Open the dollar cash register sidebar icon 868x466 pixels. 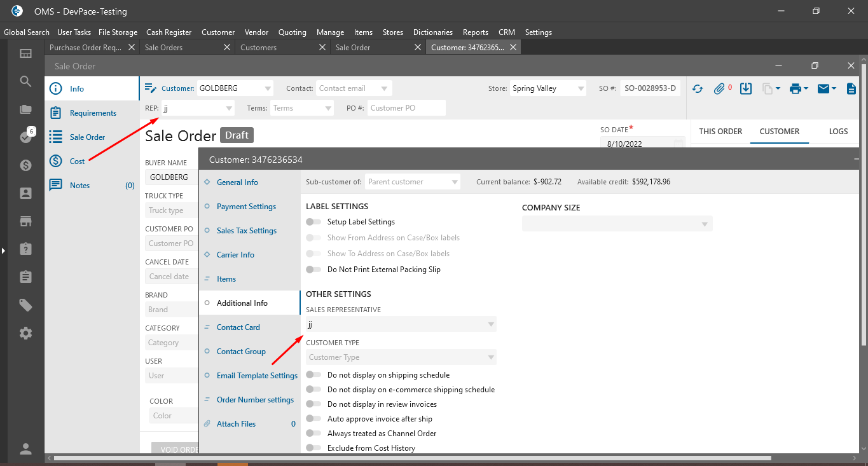click(x=25, y=165)
